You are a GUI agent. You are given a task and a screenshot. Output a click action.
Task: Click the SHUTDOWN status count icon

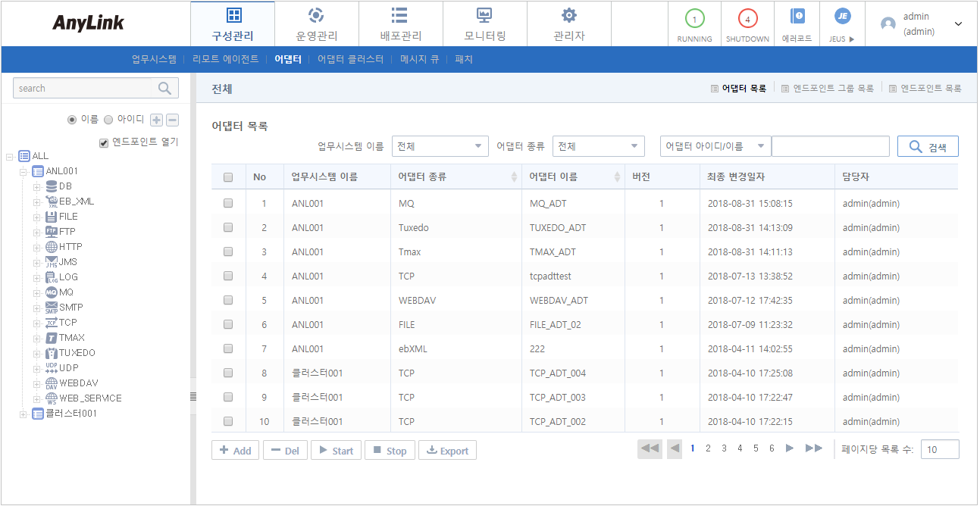click(747, 19)
